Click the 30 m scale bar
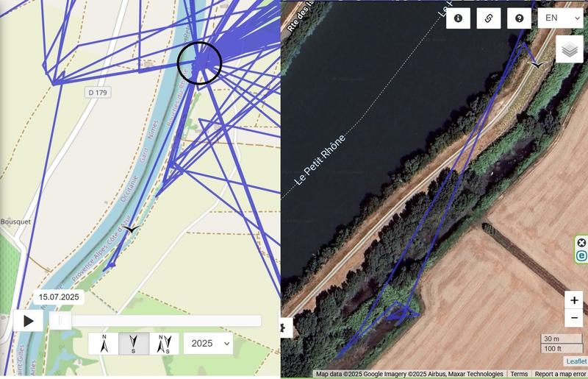588x379 pixels. 561,339
